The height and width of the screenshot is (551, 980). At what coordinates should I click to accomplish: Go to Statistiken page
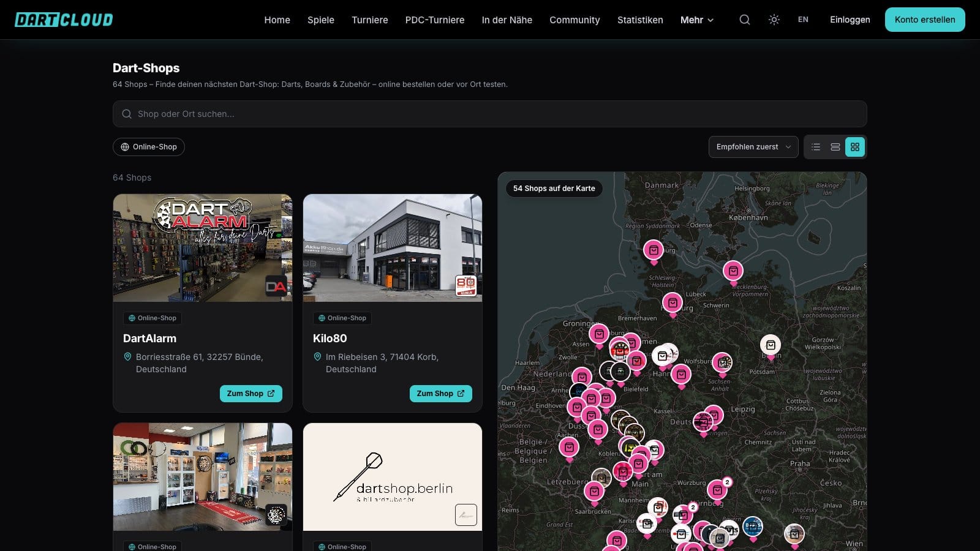coord(640,20)
